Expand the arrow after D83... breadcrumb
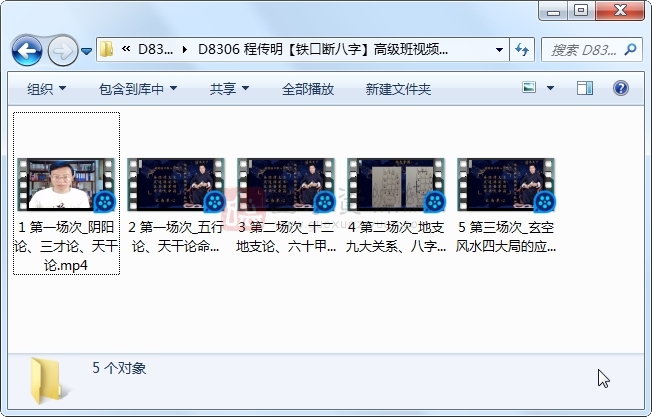The height and width of the screenshot is (417, 652). pos(185,50)
